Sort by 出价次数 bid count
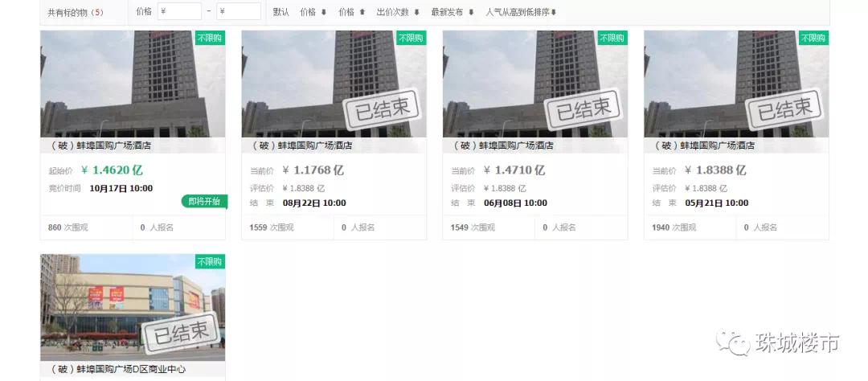Viewport: 868px width, 381px height. (x=398, y=12)
